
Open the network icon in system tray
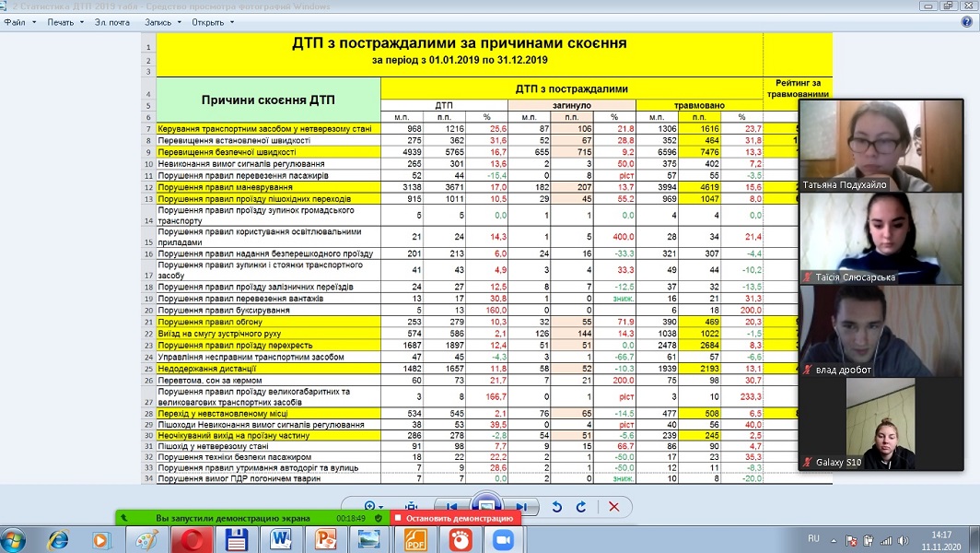[x=886, y=540]
